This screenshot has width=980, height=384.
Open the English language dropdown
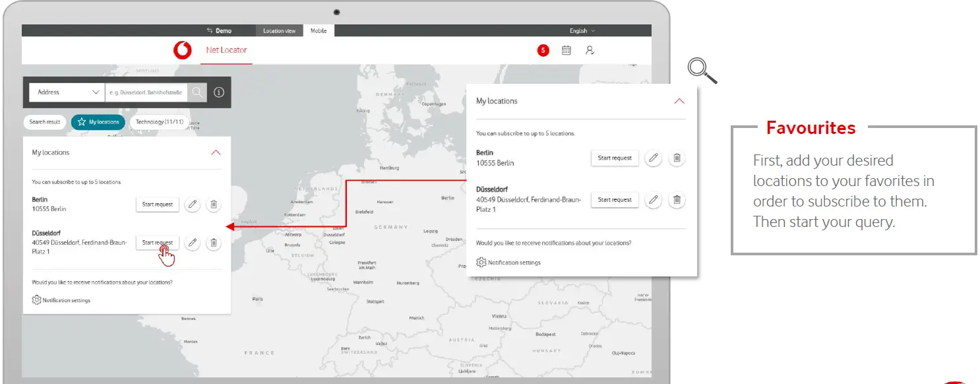click(582, 31)
